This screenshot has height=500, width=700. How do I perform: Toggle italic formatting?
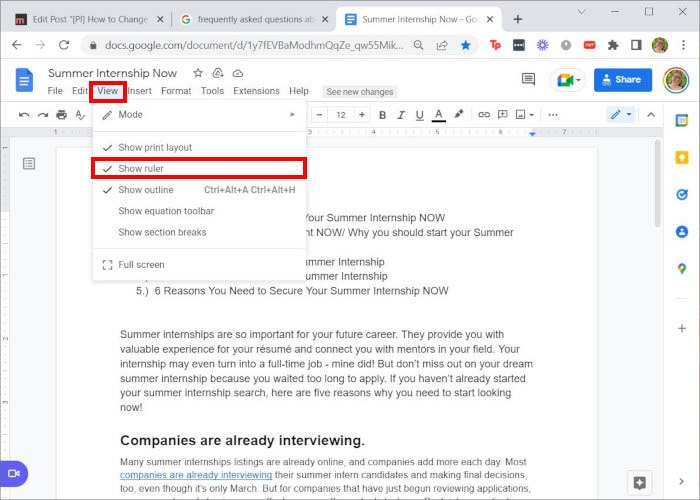point(401,115)
